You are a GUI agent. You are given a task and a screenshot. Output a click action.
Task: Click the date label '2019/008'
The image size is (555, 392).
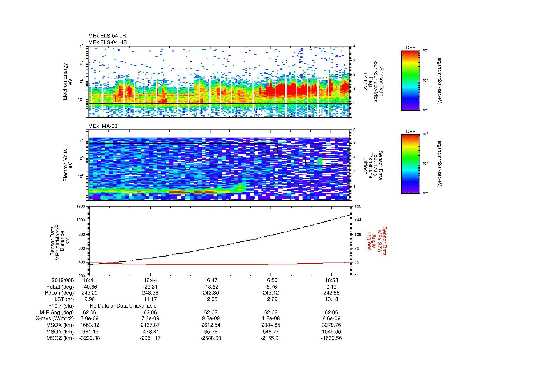63,280
